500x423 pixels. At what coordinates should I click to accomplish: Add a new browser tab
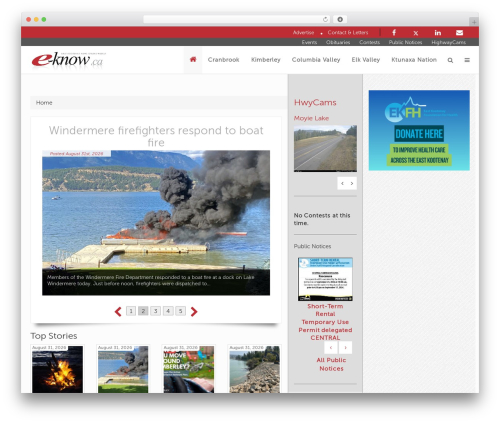pos(474,22)
